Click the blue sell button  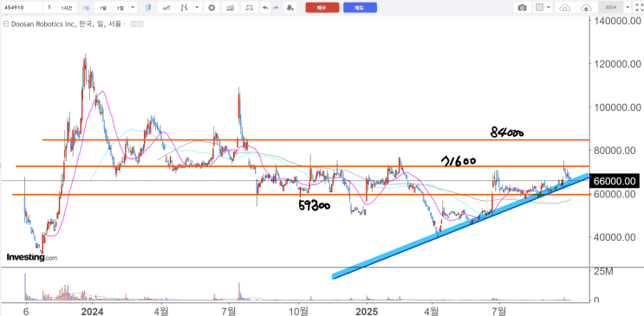(360, 8)
